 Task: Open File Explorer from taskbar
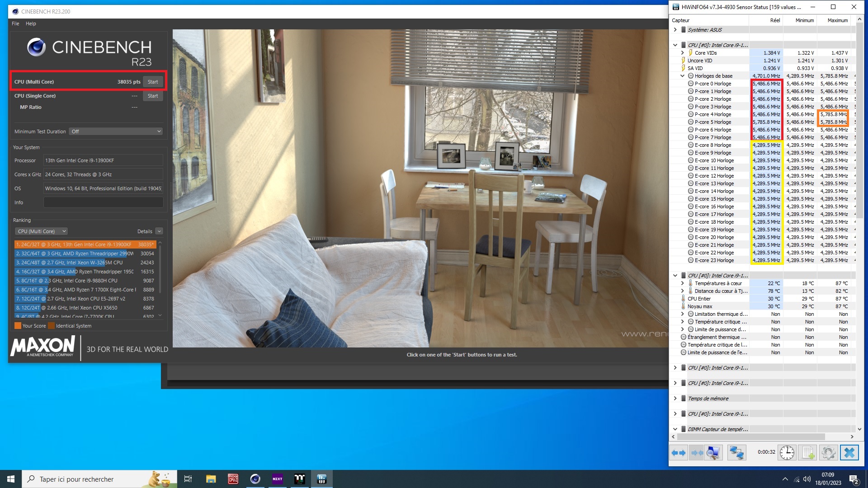(211, 479)
